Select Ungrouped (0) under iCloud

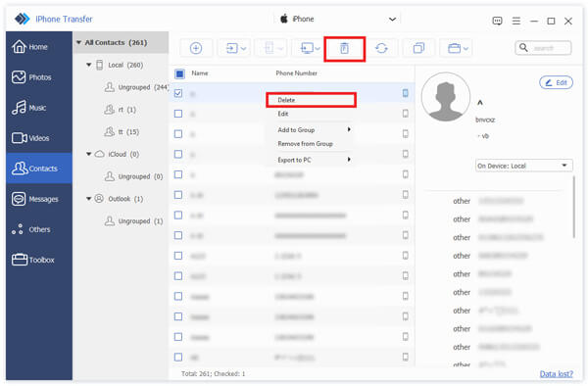coord(133,176)
